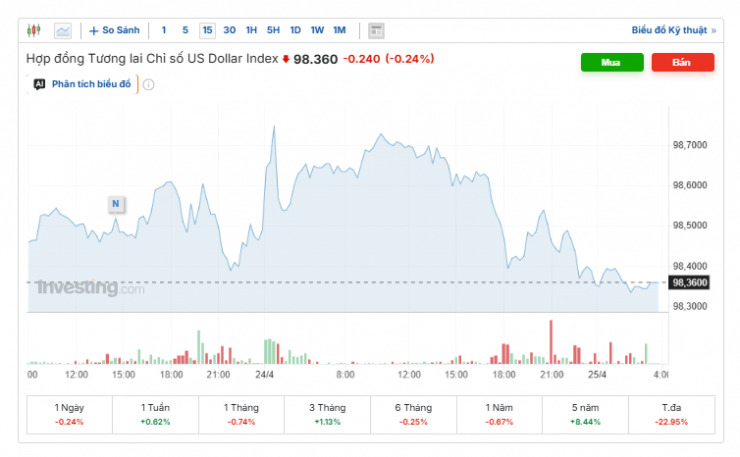The width and height of the screenshot is (740, 457).
Task: Set the 5 minute interval
Action: click(185, 30)
